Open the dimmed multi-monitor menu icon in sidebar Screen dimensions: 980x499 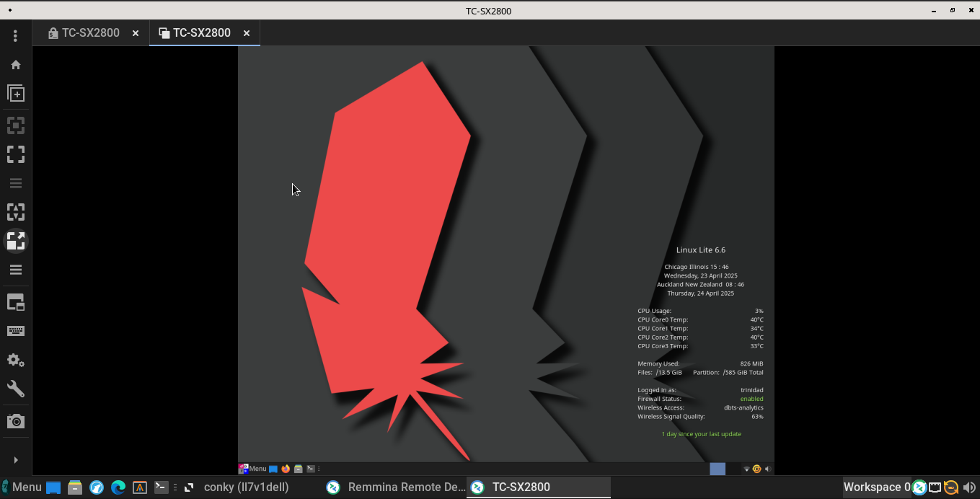(x=16, y=183)
